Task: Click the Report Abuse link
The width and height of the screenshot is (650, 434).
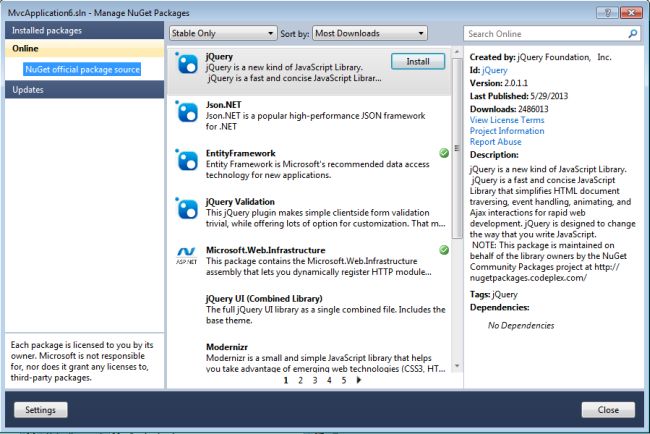Action: 495,141
